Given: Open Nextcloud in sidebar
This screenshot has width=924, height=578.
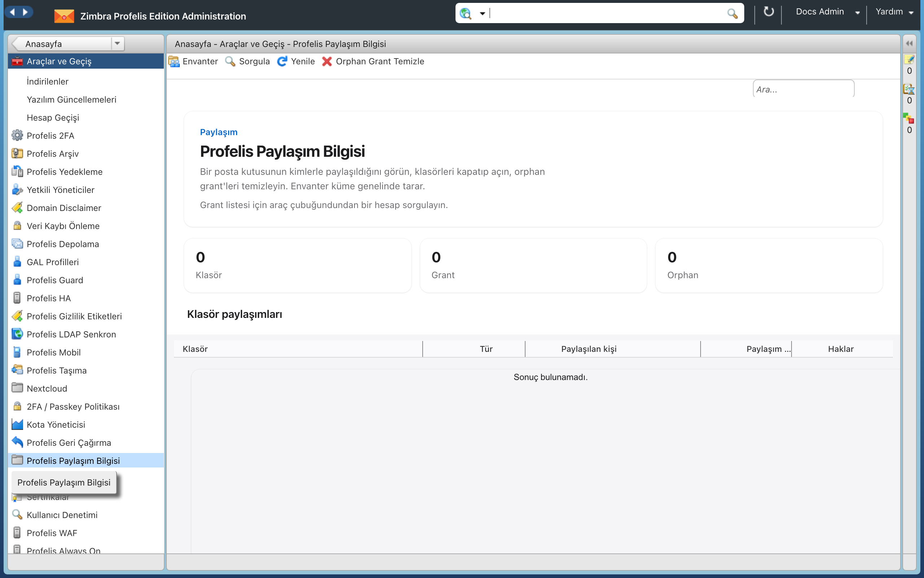Looking at the screenshot, I should (x=47, y=388).
